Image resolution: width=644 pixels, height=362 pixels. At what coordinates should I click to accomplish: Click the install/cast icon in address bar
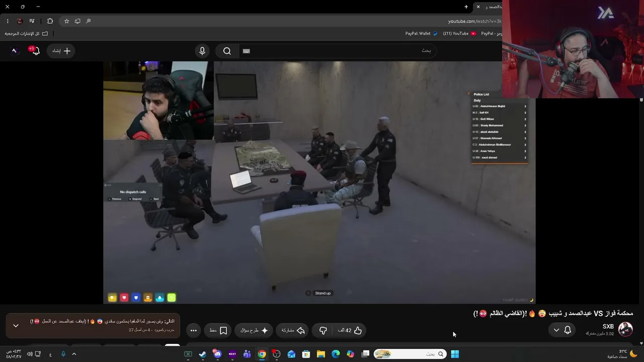pos(77,21)
